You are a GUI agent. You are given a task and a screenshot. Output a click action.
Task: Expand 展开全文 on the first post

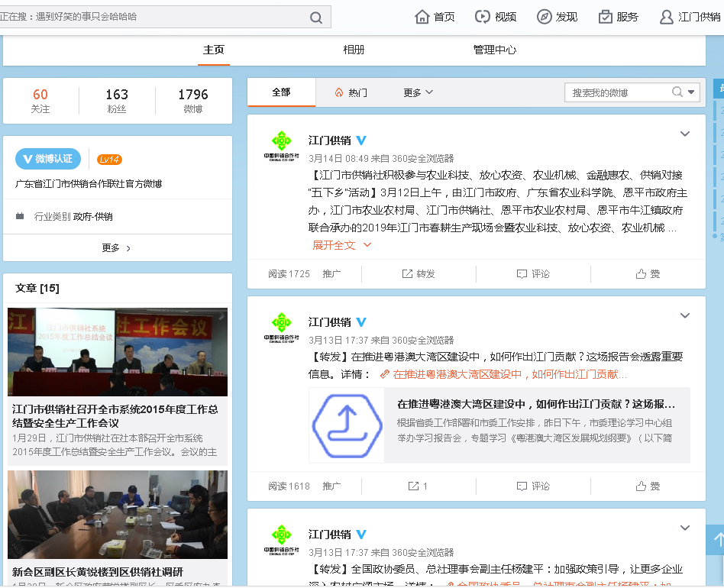coord(341,245)
